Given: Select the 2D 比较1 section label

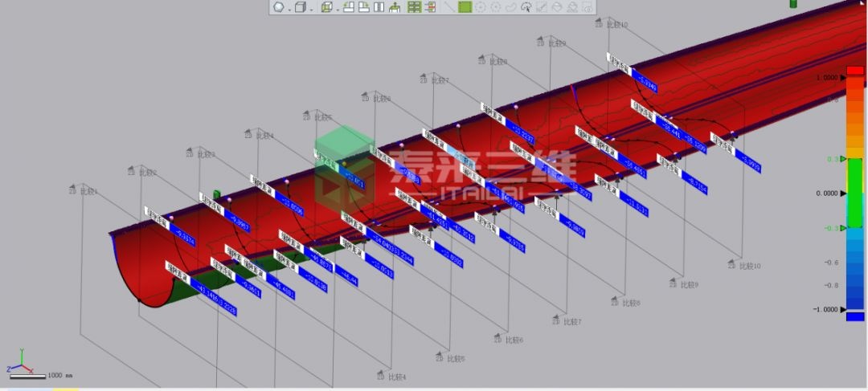Looking at the screenshot, I should coord(83,191).
